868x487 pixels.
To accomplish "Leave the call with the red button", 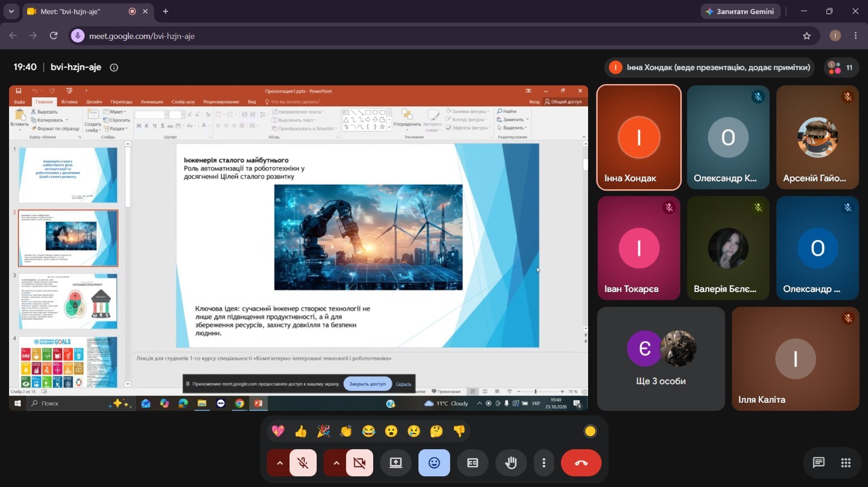I will coord(581,463).
